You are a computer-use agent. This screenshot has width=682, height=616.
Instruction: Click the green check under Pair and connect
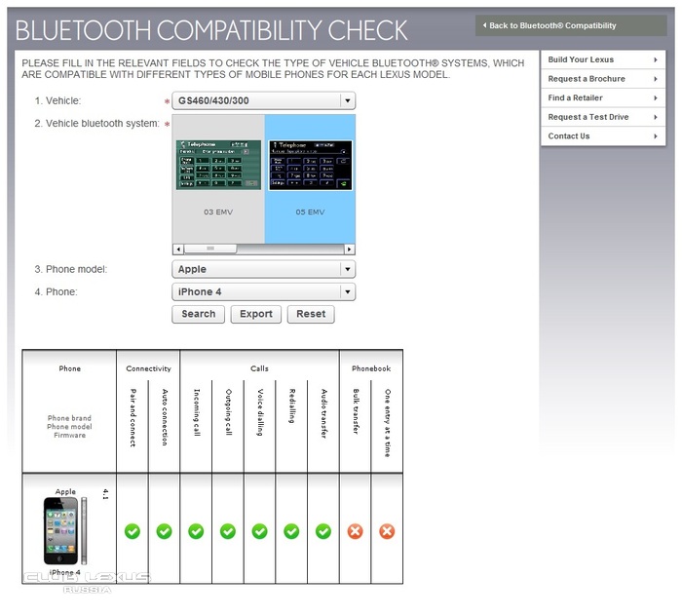133,531
